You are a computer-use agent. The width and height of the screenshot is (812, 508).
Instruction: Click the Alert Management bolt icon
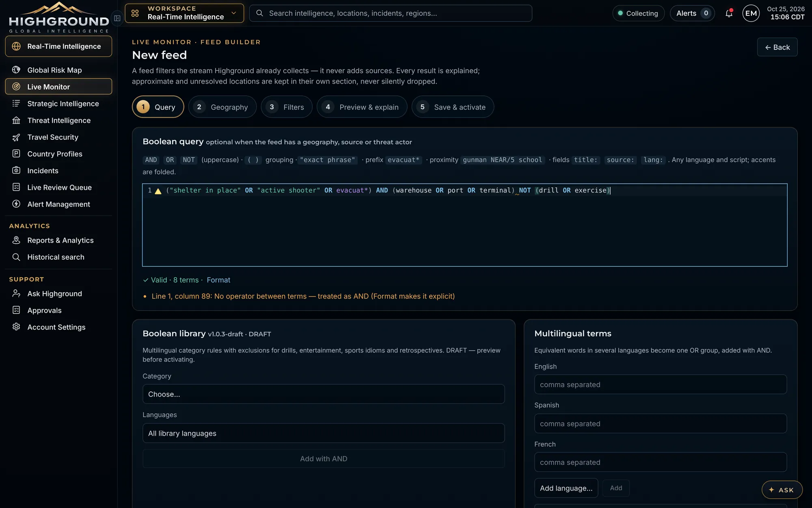pos(16,204)
